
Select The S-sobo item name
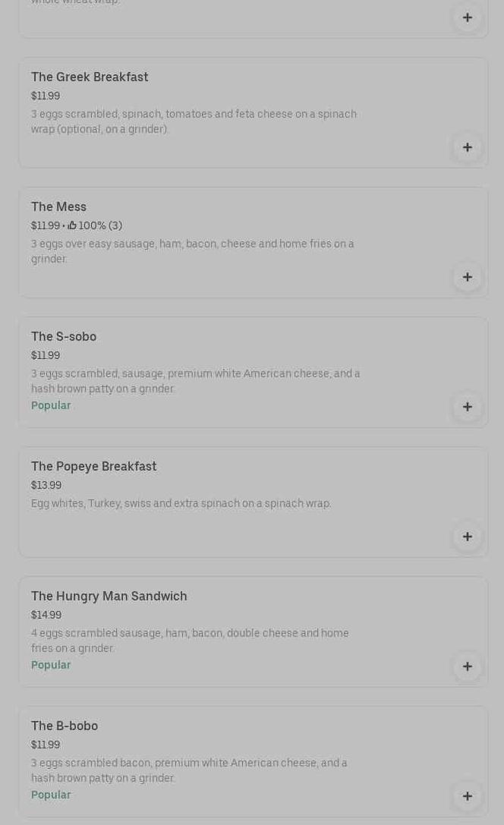coord(64,337)
